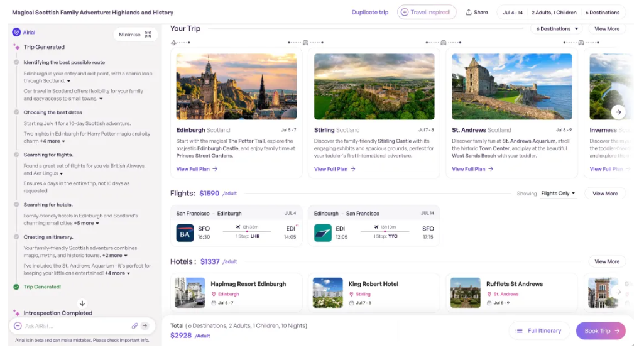
Task: Open the Full Itinerary button
Action: [x=538, y=330]
